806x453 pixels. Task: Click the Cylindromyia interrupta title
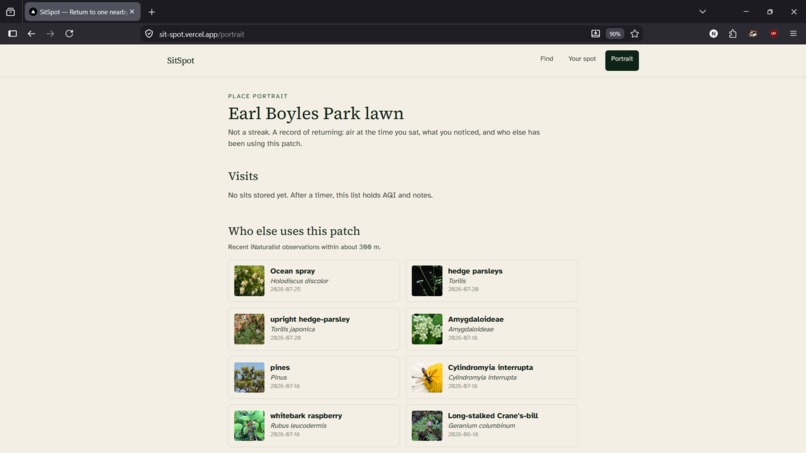coord(490,368)
